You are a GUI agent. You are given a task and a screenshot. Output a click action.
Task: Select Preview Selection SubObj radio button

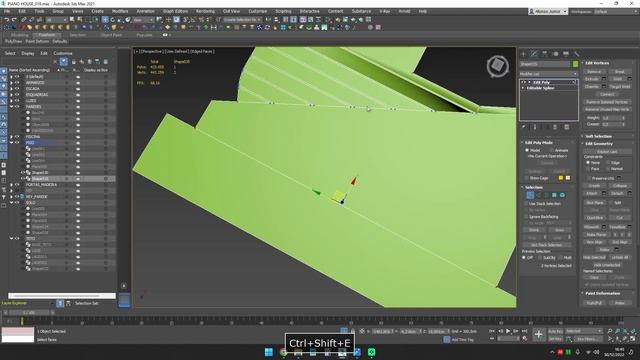coord(540,258)
